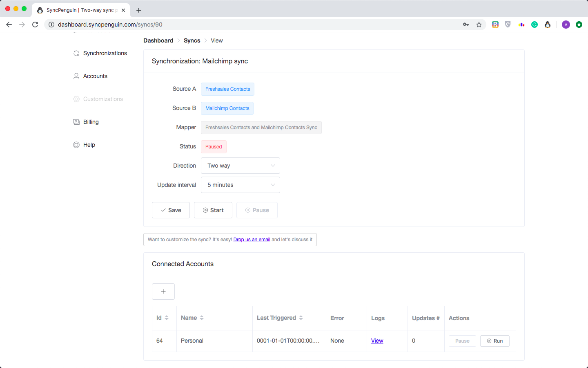Viewport: 588px width, 368px height.
Task: View logs for Personal account
Action: 377,341
